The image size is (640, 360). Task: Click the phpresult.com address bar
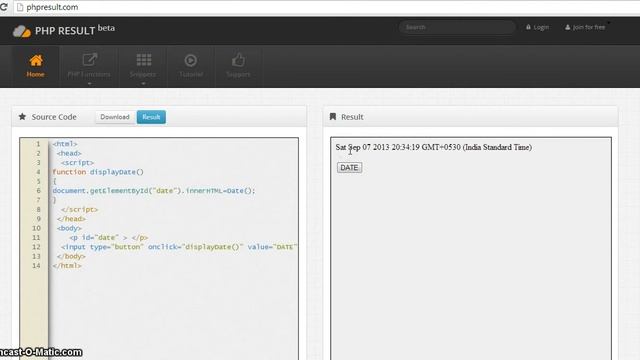point(327,7)
